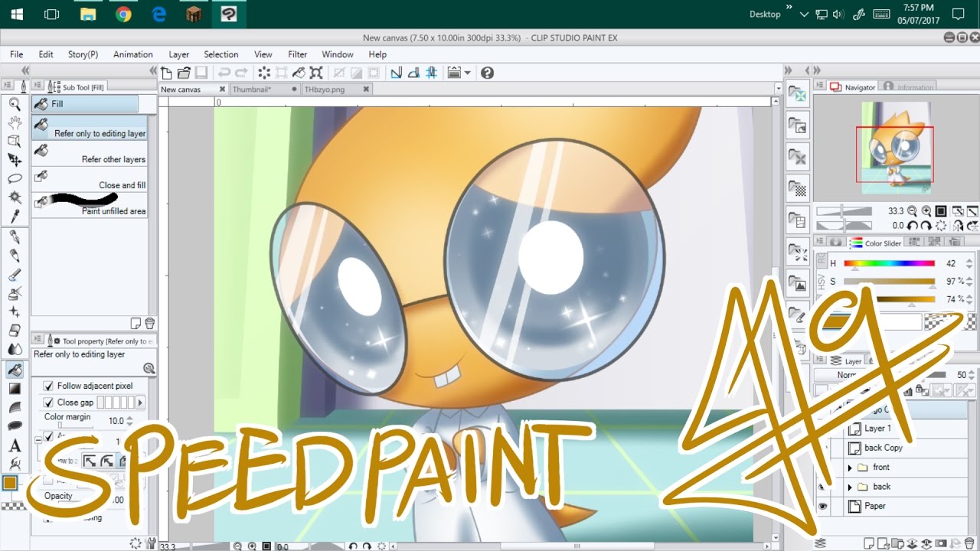Select the Move layer tool

coord(15,160)
